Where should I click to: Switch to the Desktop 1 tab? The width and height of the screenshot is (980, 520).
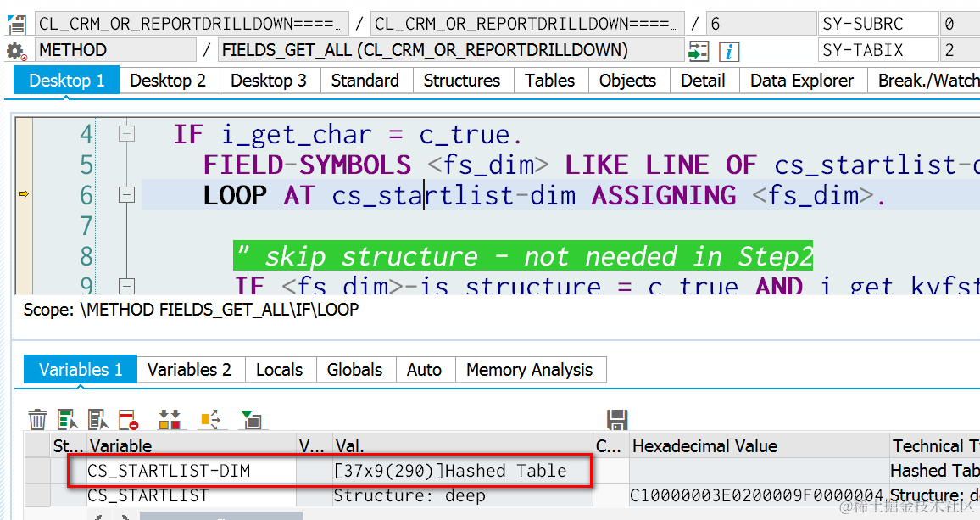pos(67,81)
